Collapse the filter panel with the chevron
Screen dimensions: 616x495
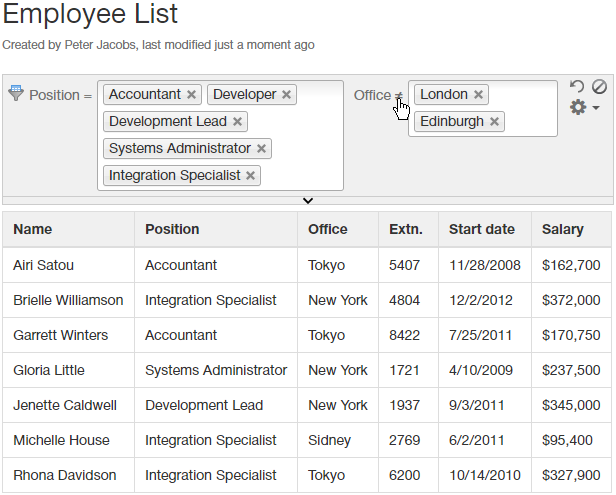(308, 201)
